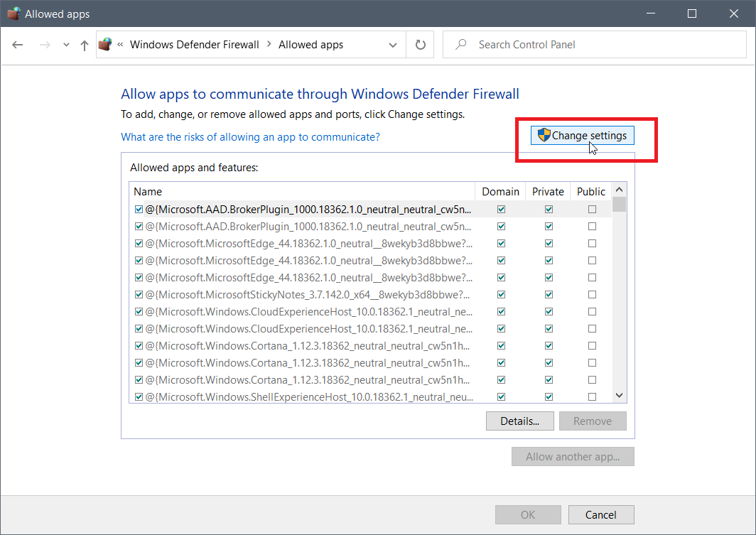Uncheck Domain box for MicrosoftStickyNotes entry
The height and width of the screenshot is (535, 756).
[x=502, y=294]
